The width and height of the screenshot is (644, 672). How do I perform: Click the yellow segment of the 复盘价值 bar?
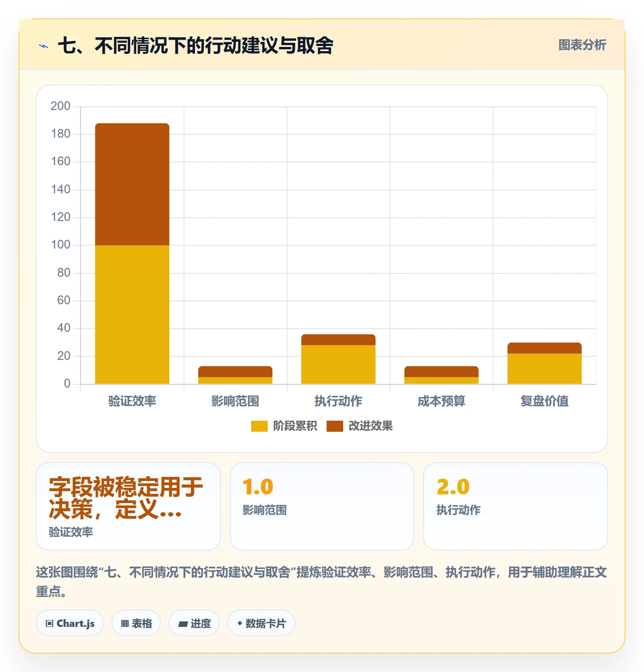pyautogui.click(x=544, y=369)
